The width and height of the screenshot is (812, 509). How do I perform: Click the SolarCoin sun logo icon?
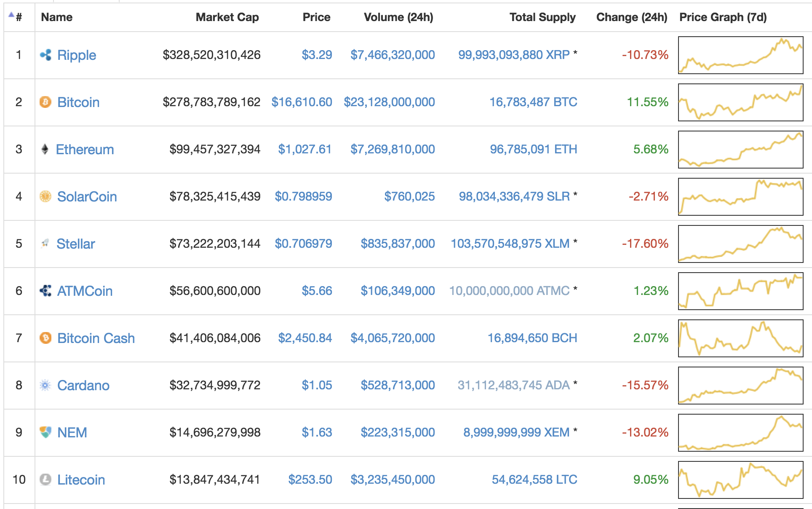45,196
